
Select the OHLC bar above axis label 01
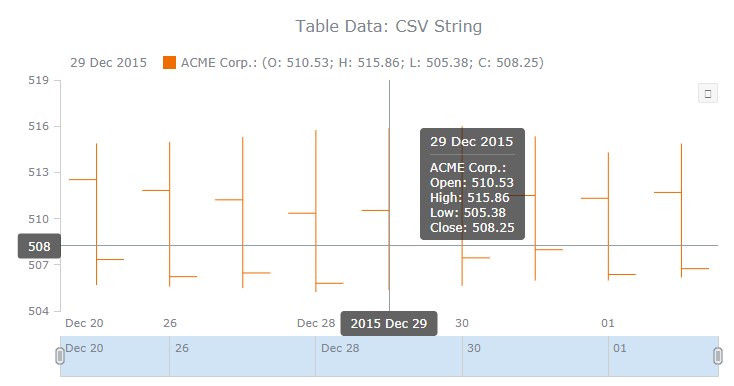[x=609, y=216]
